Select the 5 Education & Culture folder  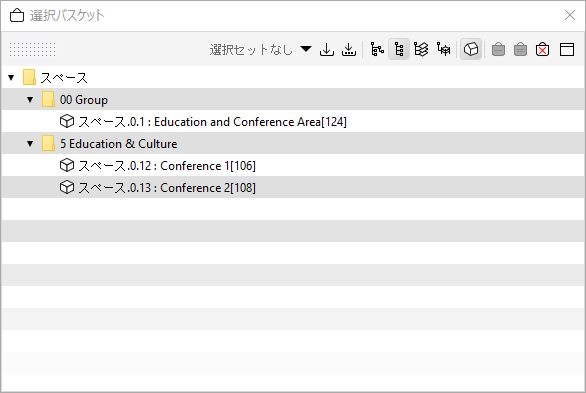[x=293, y=144]
